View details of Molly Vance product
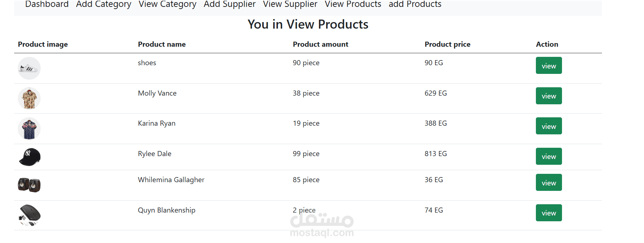 tap(549, 96)
